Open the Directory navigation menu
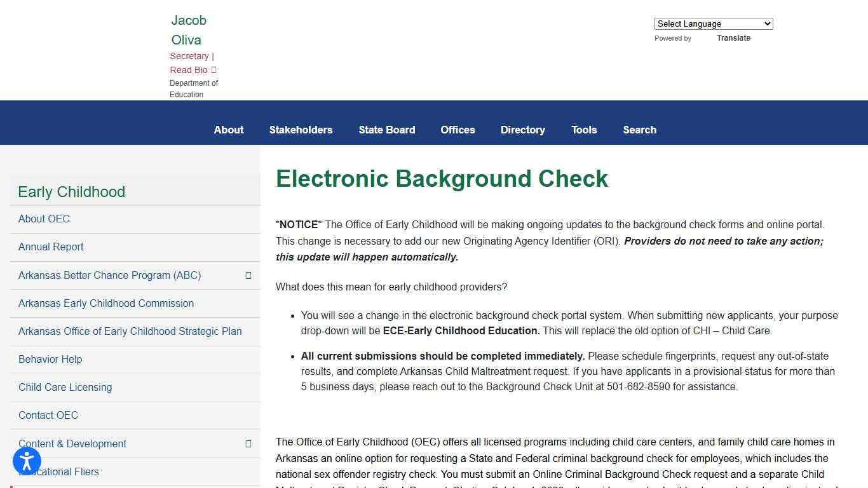 [522, 130]
